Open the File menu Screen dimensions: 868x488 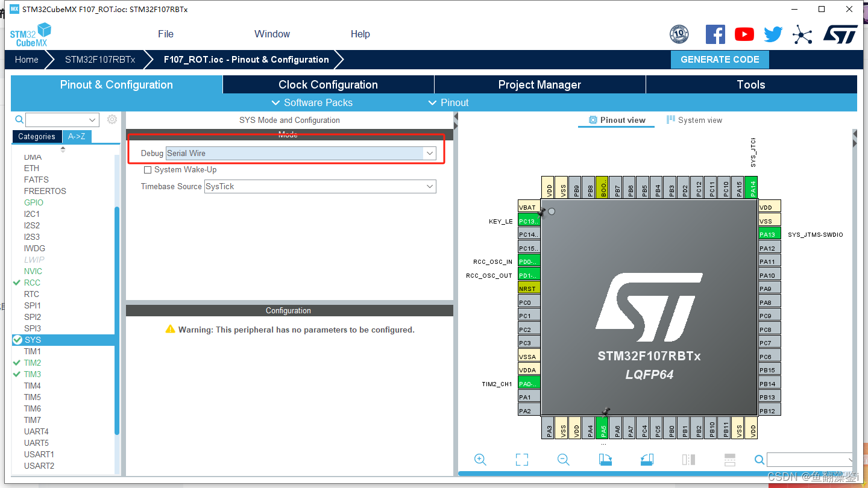[x=166, y=34]
